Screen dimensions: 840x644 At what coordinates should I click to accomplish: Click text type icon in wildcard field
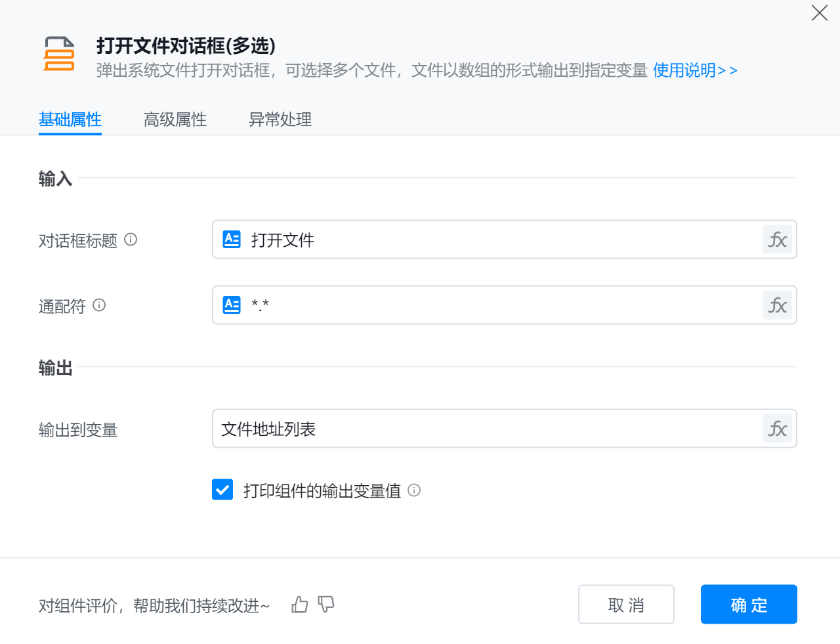tap(232, 305)
